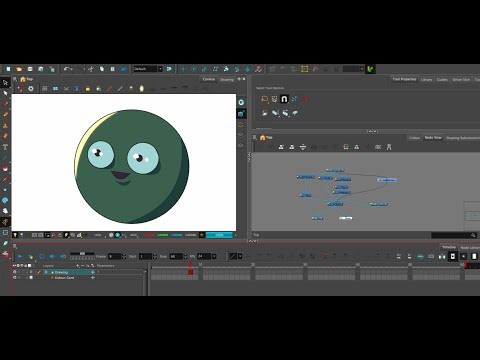Toggle the light bulb icon in the Camera status bar
This screenshot has height=360, width=480.
pos(15,235)
